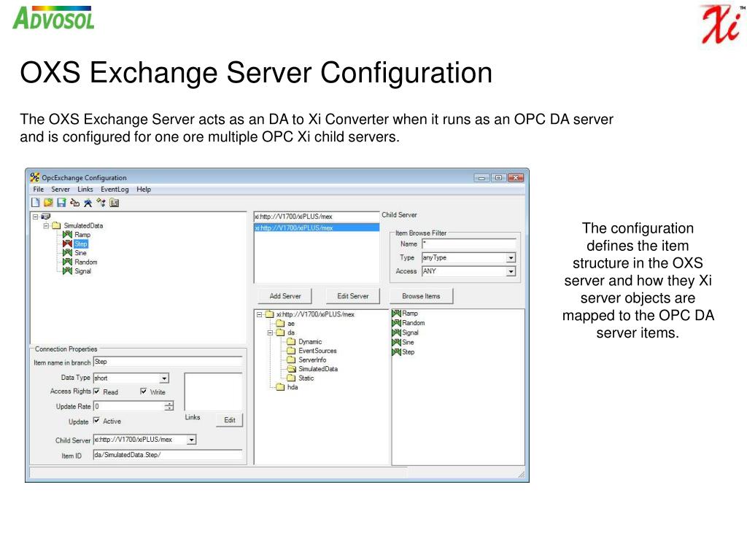Click the Ramp icon in browsed items list
747x560 pixels.
pos(396,314)
